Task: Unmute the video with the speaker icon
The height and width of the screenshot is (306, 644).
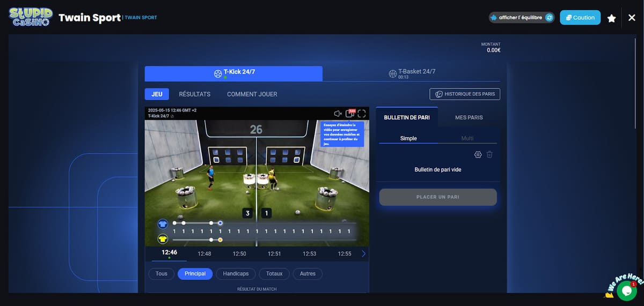Action: pos(338,113)
